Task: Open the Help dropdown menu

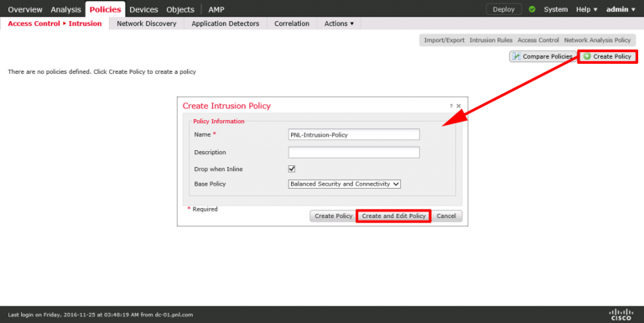Action: [x=586, y=9]
